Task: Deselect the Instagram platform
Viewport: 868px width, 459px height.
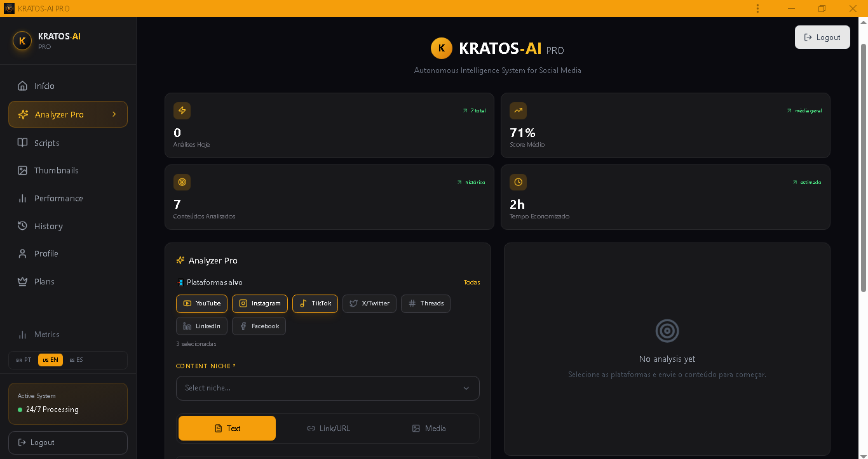Action: pos(259,303)
